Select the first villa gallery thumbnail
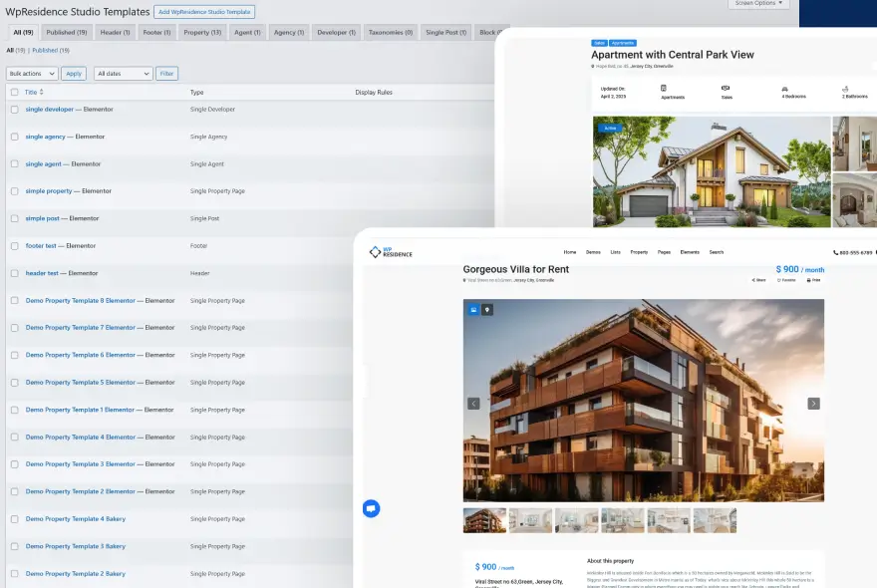 [x=484, y=520]
